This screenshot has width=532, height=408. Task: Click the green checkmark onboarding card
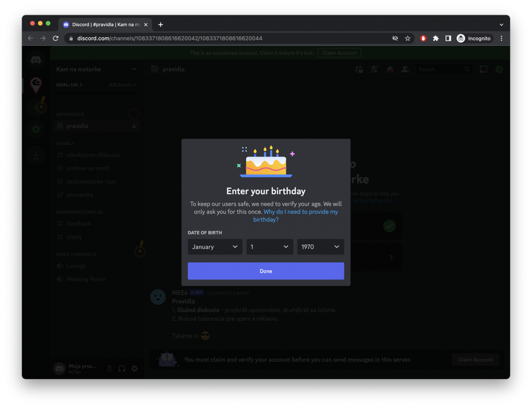tap(389, 226)
